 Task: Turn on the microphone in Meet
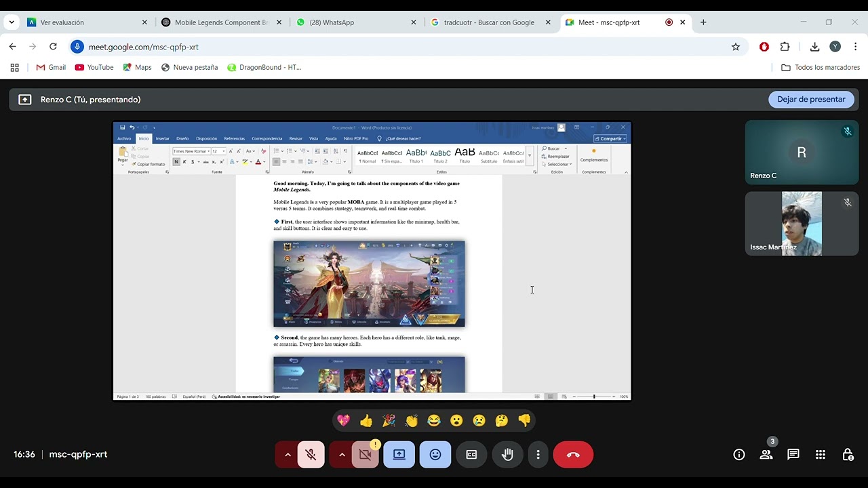pos(311,455)
